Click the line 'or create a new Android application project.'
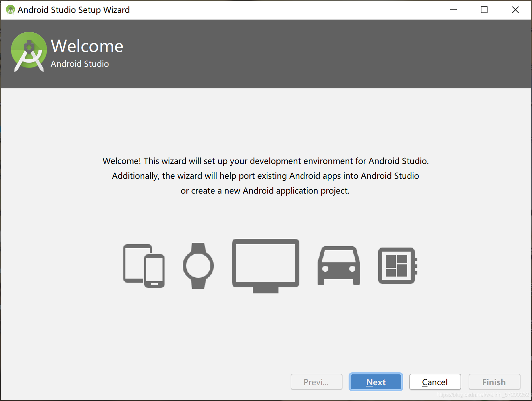 coord(265,191)
